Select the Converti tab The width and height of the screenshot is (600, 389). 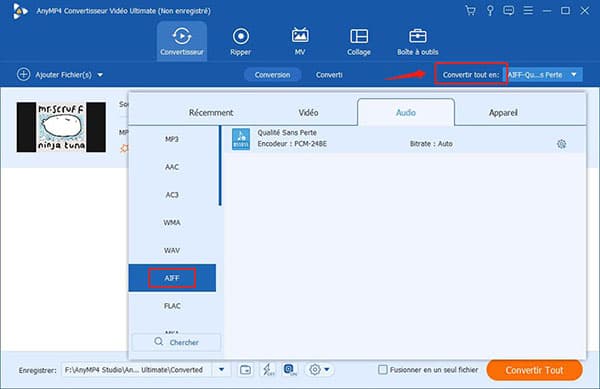coord(329,75)
